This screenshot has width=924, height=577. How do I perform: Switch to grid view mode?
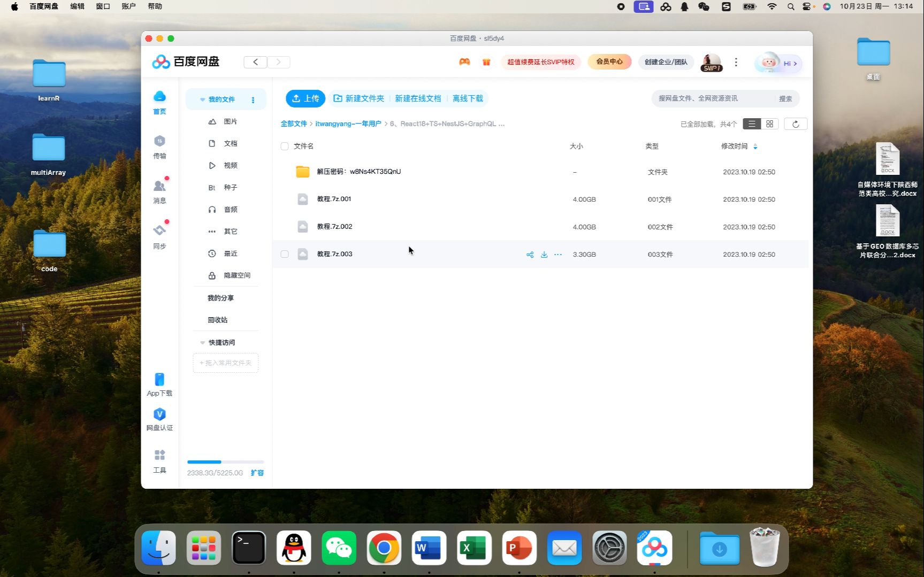769,124
